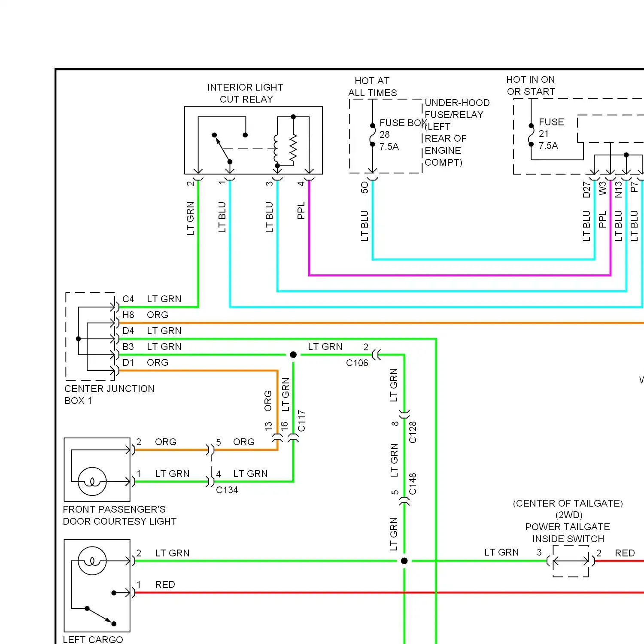Image resolution: width=644 pixels, height=644 pixels.
Task: Click the W3 terminal label
Action: [x=602, y=188]
